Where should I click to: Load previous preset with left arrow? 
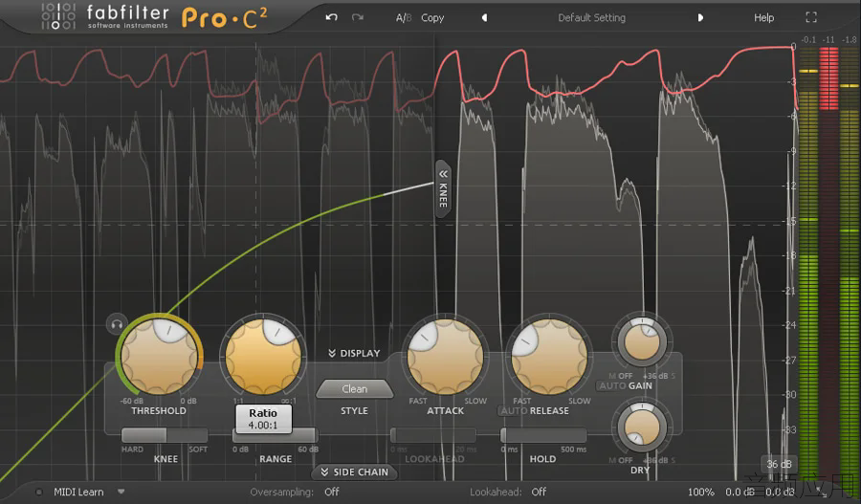click(x=484, y=17)
